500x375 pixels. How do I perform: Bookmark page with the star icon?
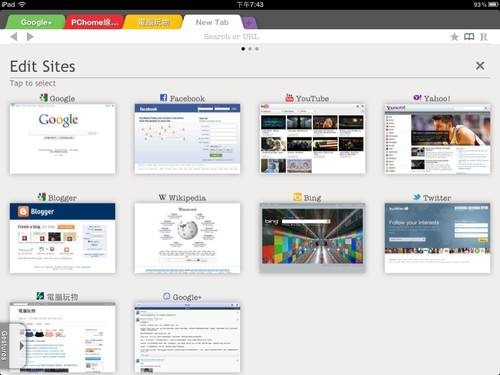pyautogui.click(x=454, y=37)
